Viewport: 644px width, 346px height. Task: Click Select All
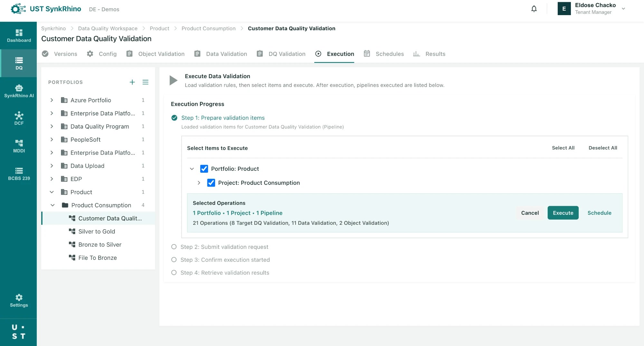563,148
